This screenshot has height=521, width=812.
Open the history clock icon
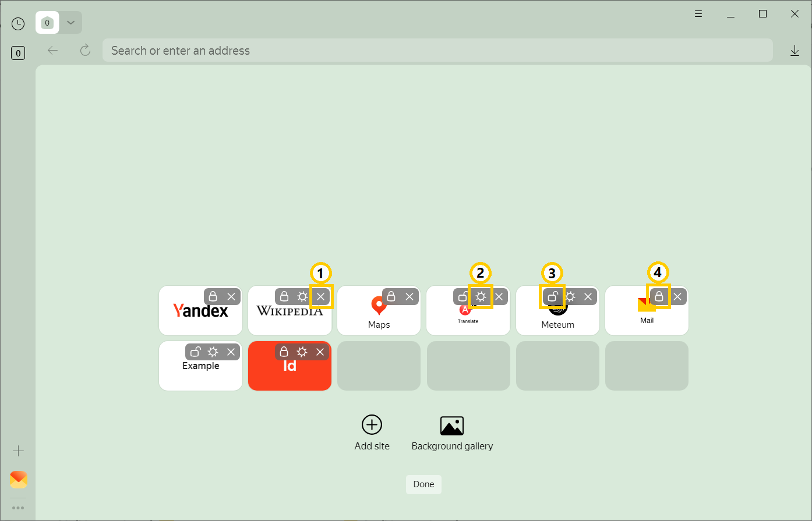click(18, 24)
